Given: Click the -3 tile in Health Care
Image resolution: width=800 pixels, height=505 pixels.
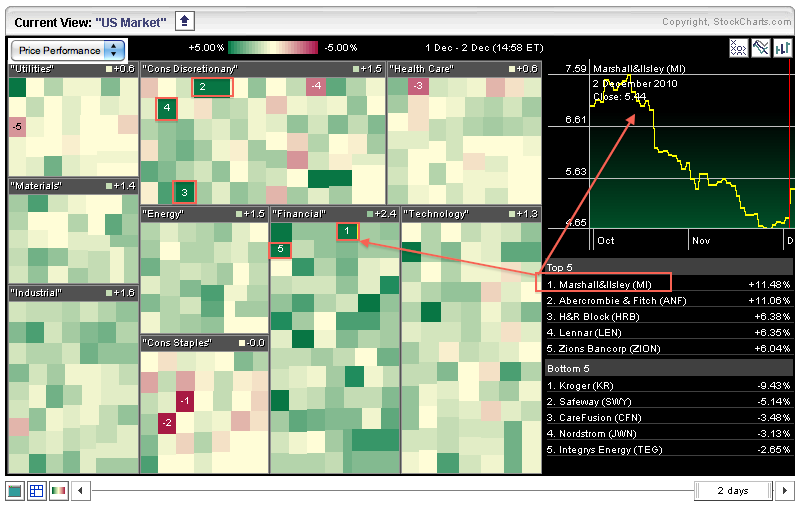Looking at the screenshot, I should coord(418,86).
